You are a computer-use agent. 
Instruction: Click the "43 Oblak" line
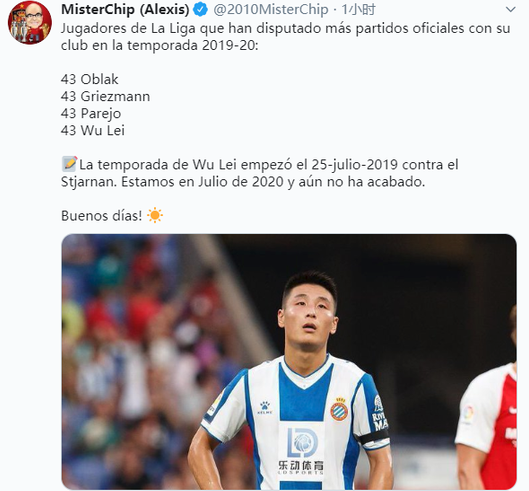89,79
